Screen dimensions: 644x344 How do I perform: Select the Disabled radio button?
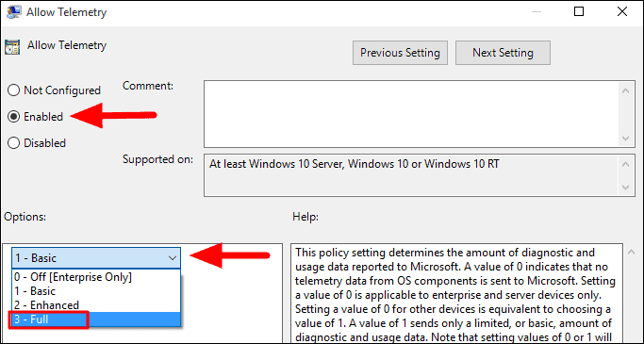click(x=13, y=143)
